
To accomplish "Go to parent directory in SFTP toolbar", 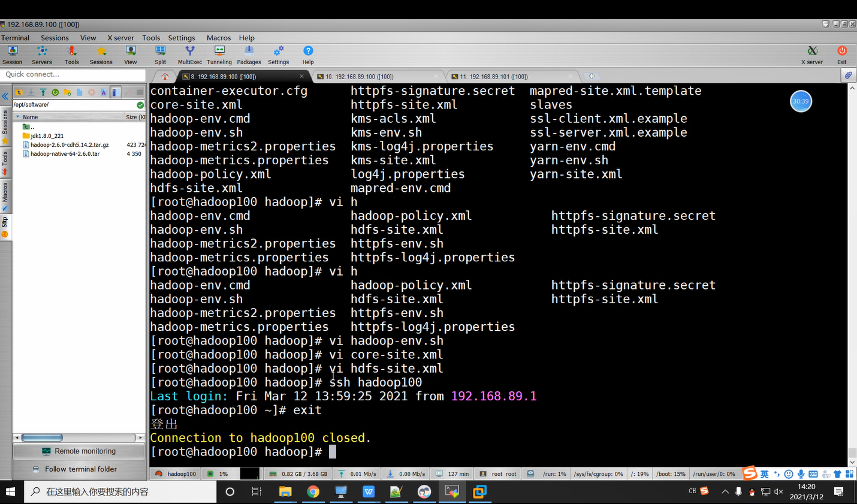I will point(19,92).
